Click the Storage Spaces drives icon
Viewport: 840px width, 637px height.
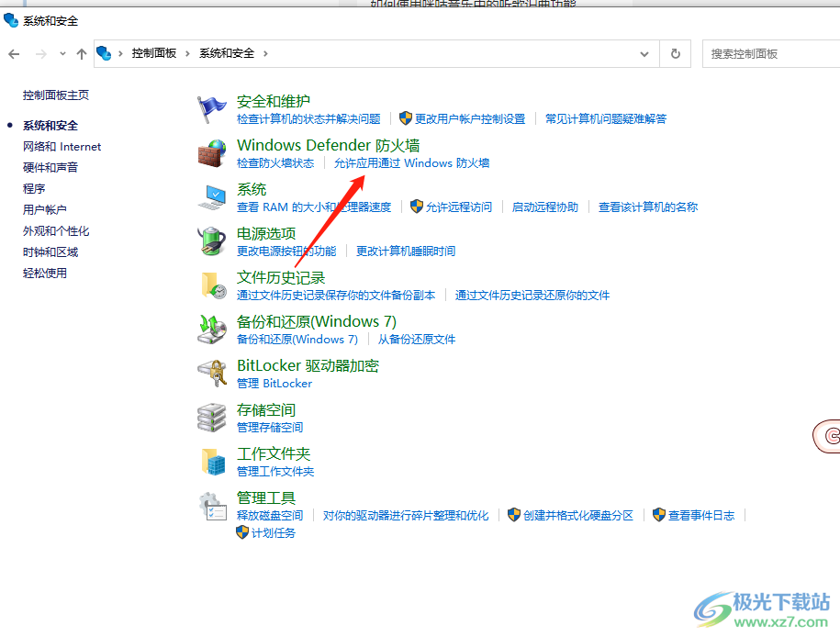tap(212, 418)
